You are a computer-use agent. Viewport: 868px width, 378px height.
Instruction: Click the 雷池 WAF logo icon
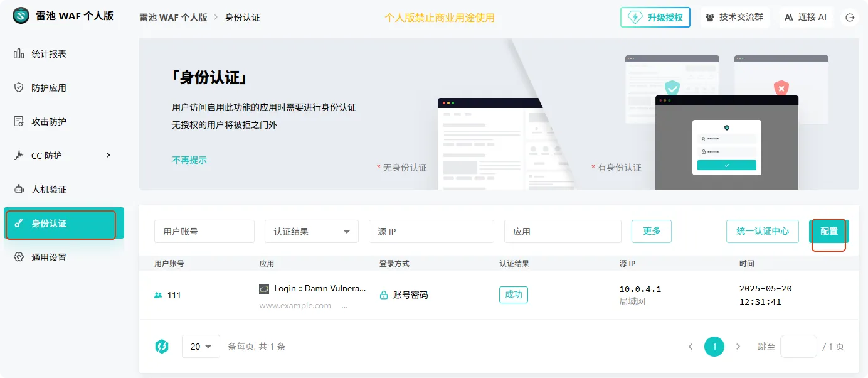coord(21,16)
